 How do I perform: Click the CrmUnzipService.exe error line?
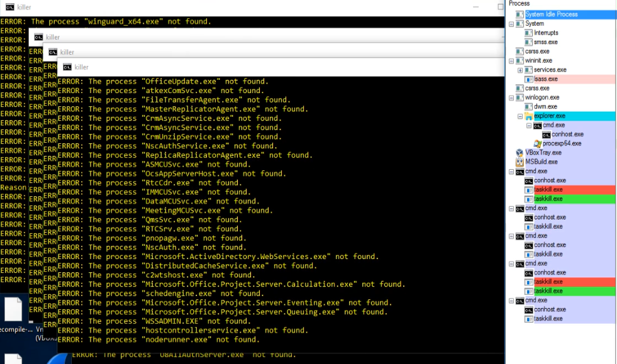pyautogui.click(x=170, y=137)
